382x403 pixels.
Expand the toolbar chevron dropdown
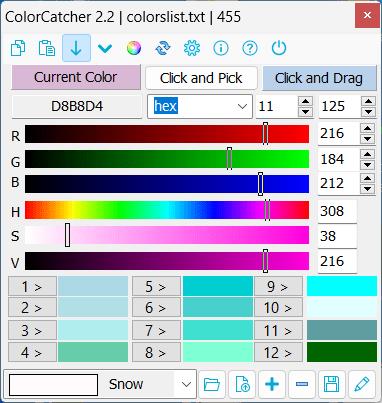click(105, 49)
